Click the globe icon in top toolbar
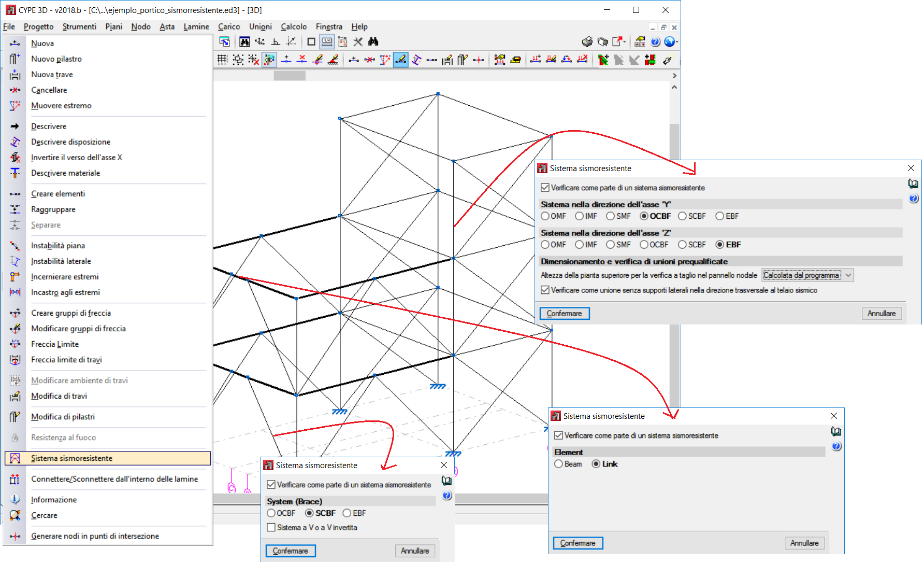 (670, 41)
